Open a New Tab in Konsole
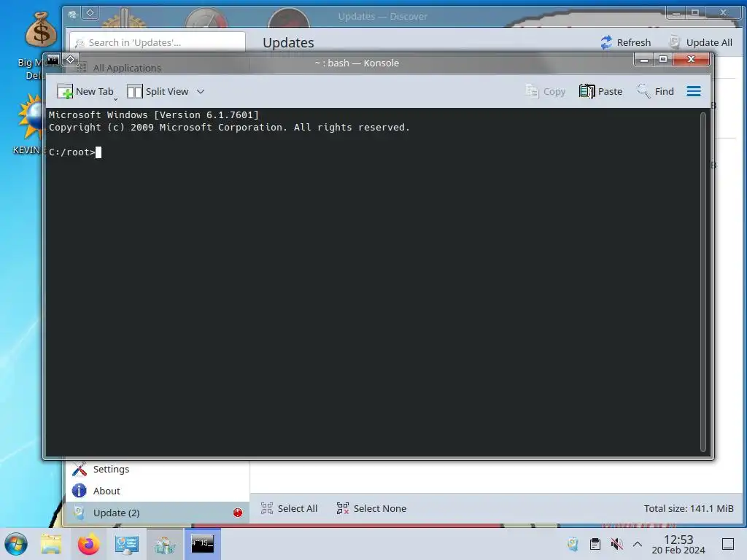 [85, 91]
